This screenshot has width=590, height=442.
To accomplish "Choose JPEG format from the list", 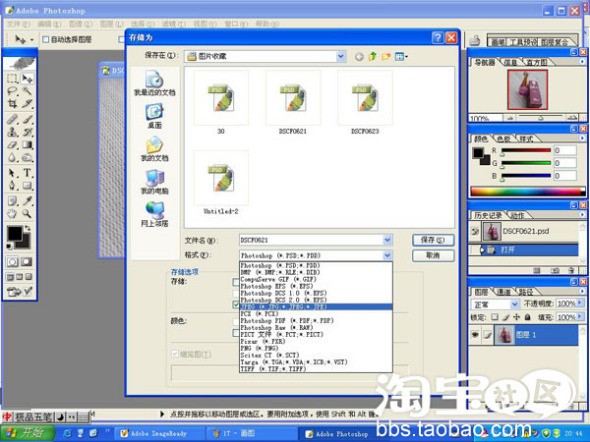I will click(x=316, y=307).
